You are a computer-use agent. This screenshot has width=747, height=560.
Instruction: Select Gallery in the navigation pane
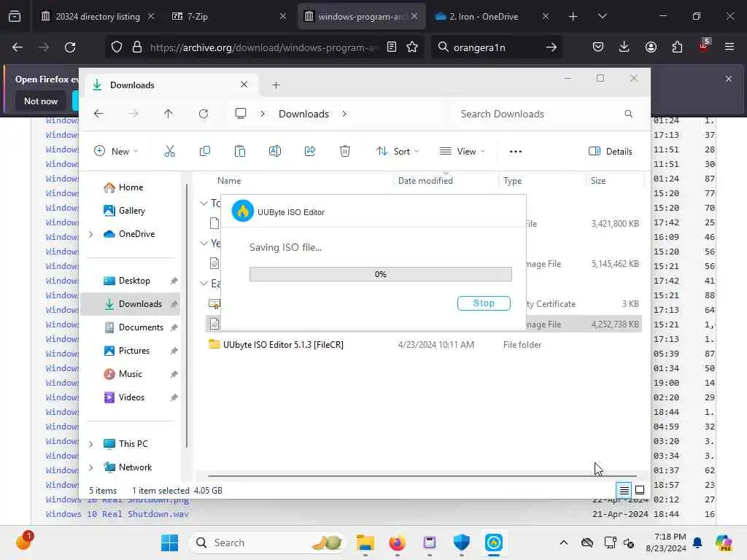(124, 211)
